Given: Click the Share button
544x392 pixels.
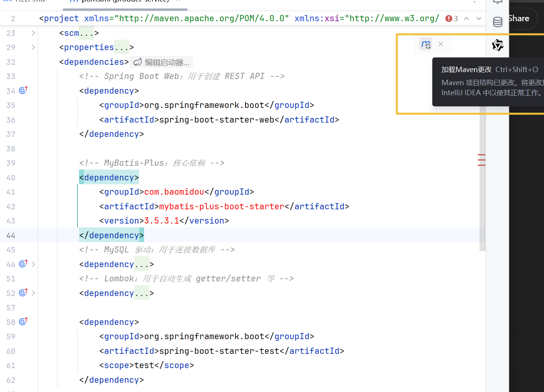Looking at the screenshot, I should [x=519, y=19].
